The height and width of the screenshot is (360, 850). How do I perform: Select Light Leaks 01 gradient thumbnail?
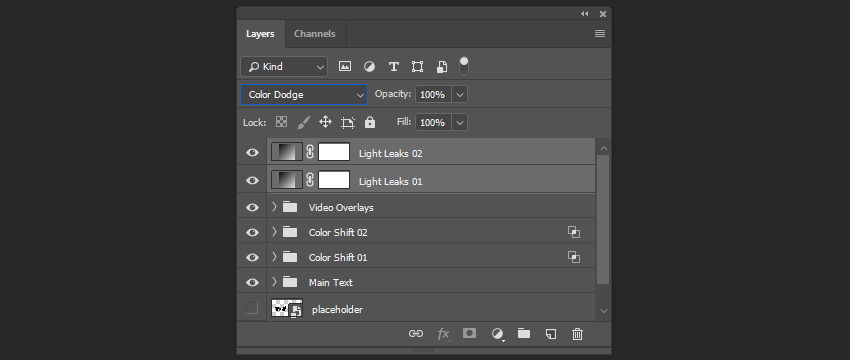pyautogui.click(x=287, y=180)
